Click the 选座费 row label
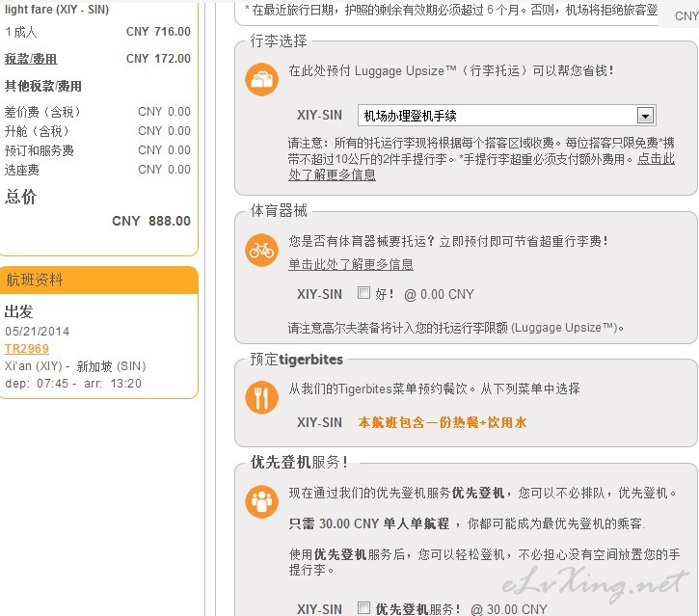The height and width of the screenshot is (616, 699). [x=22, y=170]
